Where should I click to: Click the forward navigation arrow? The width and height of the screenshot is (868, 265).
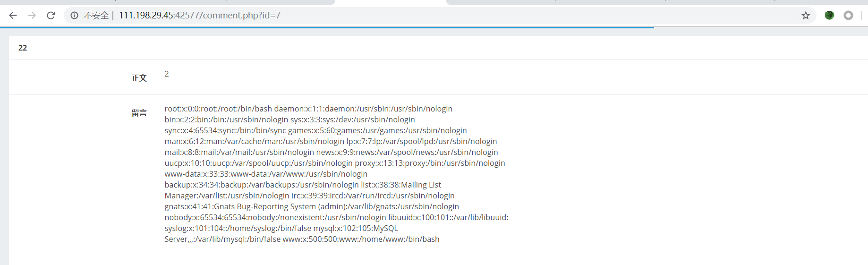[x=32, y=16]
